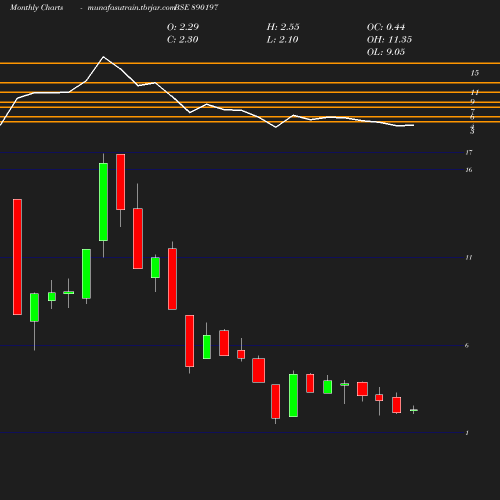Click the OC: 0.44 reading
The width and height of the screenshot is (500, 500).
[386, 27]
